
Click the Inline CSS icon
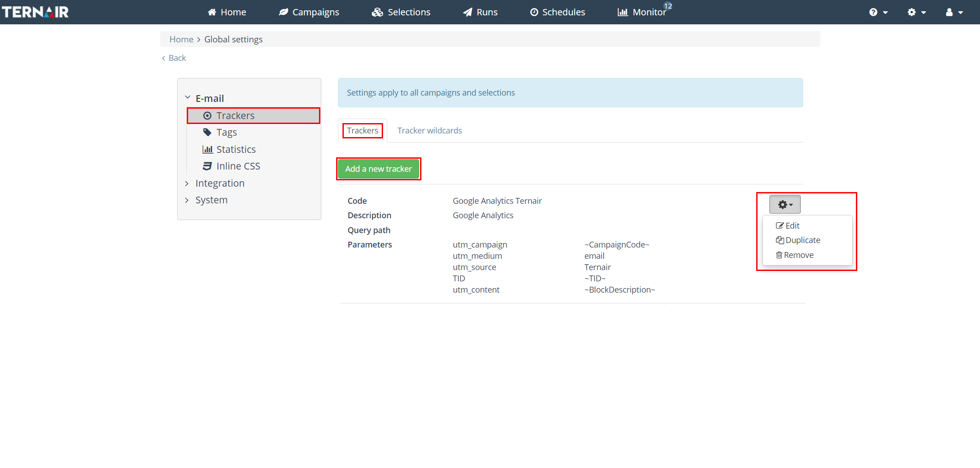(x=207, y=166)
